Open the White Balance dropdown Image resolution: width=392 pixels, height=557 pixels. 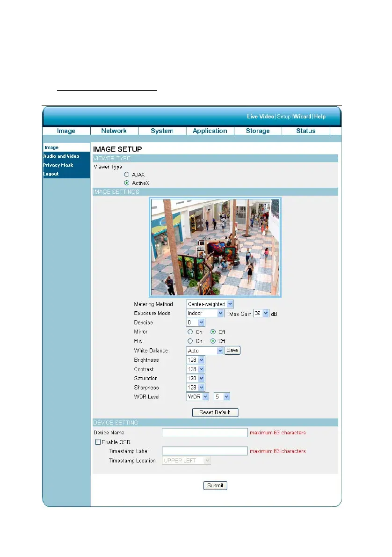[x=205, y=351]
